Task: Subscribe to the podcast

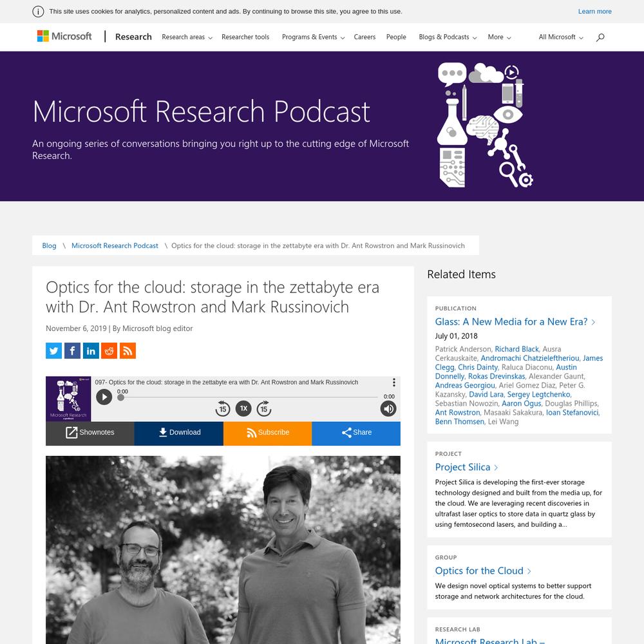Action: click(x=268, y=433)
